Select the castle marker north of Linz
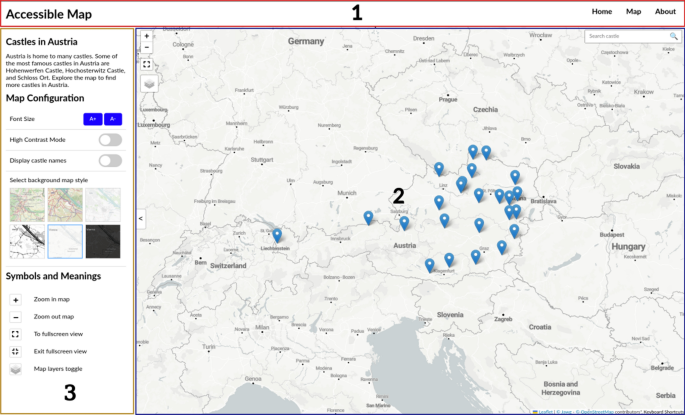This screenshot has height=415, width=685. pyautogui.click(x=439, y=169)
